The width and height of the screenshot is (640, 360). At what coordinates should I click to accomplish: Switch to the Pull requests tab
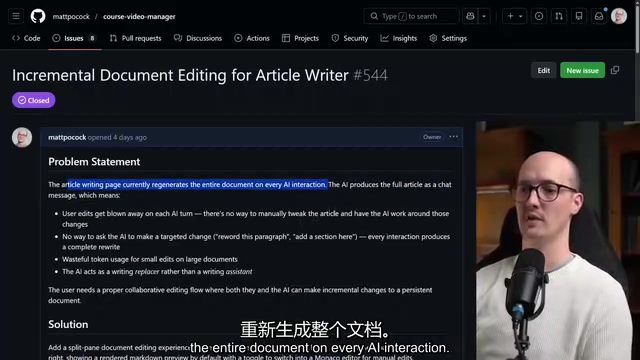coord(136,38)
